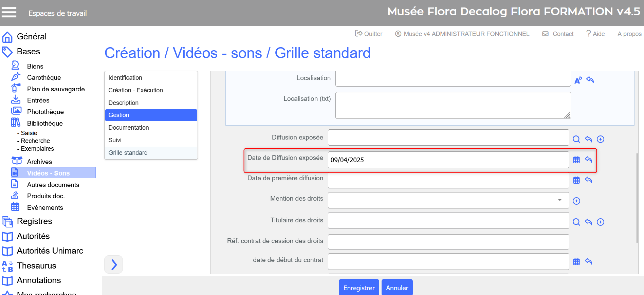Viewport: 644px width, 295px height.
Task: Click search icon next to Diffusion exposée
Action: (576, 139)
